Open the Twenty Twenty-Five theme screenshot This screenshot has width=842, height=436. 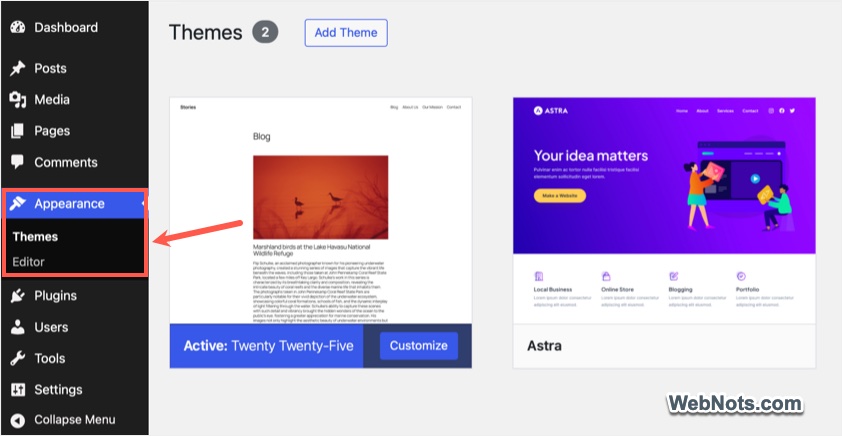pyautogui.click(x=321, y=210)
